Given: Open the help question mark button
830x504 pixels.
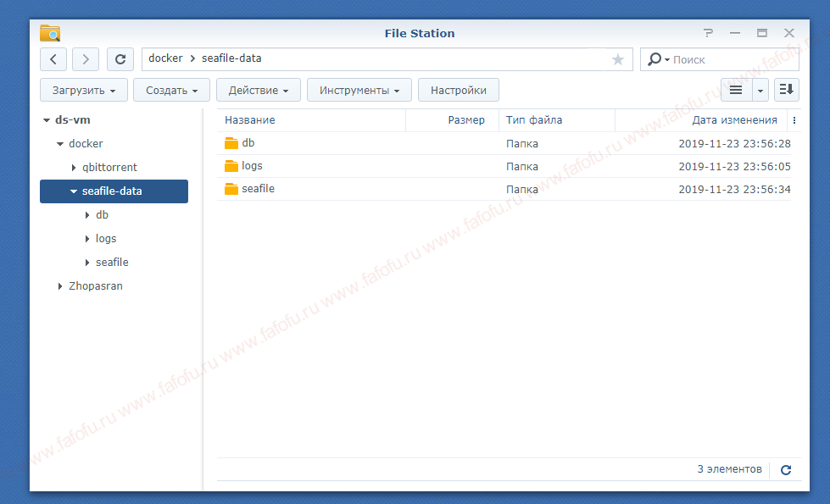Looking at the screenshot, I should 708,33.
